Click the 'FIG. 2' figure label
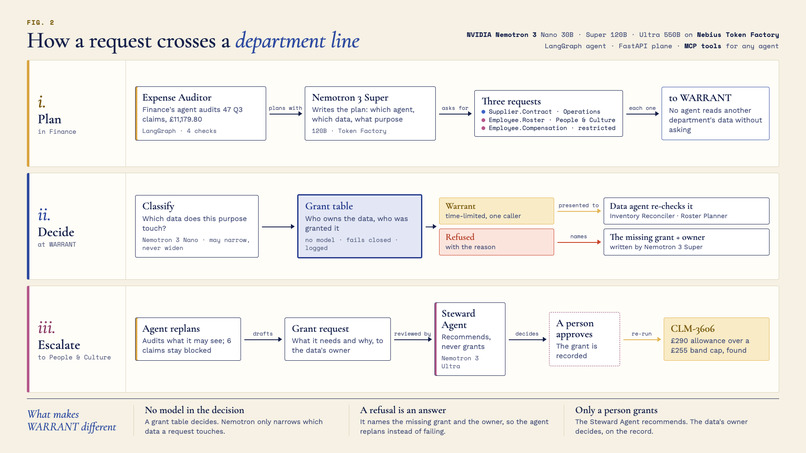This screenshot has width=806, height=453. tap(40, 23)
